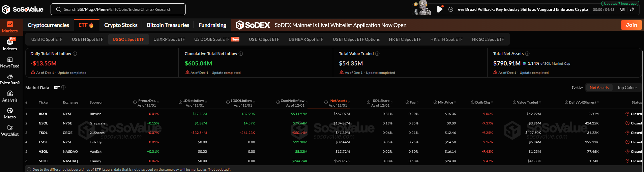
Task: Open the BSOL ticker row link
Action: [x=43, y=114]
